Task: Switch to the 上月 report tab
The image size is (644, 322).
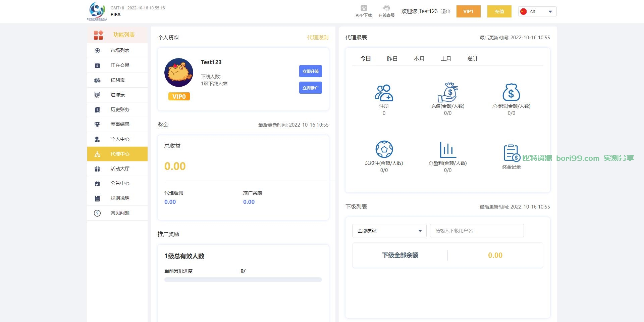Action: pos(446,59)
